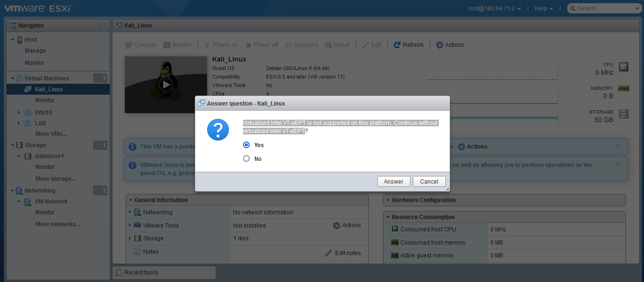Viewport: 644px width, 282px height.
Task: Click the question mark dialog icon
Action: [218, 130]
